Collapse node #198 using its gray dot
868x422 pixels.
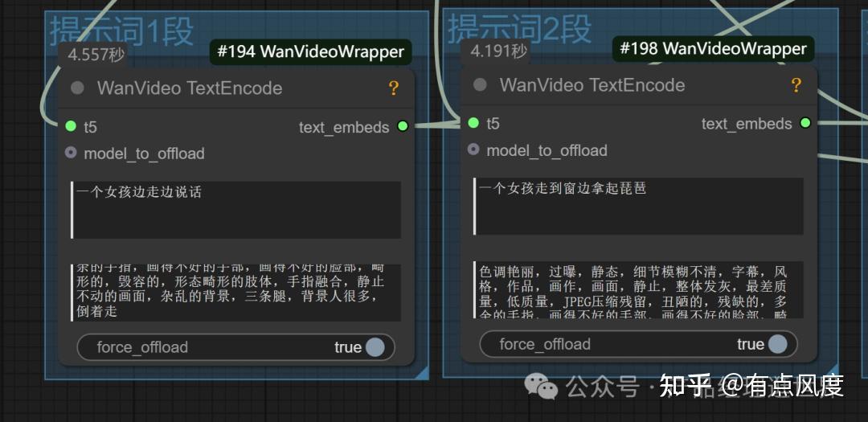click(480, 84)
